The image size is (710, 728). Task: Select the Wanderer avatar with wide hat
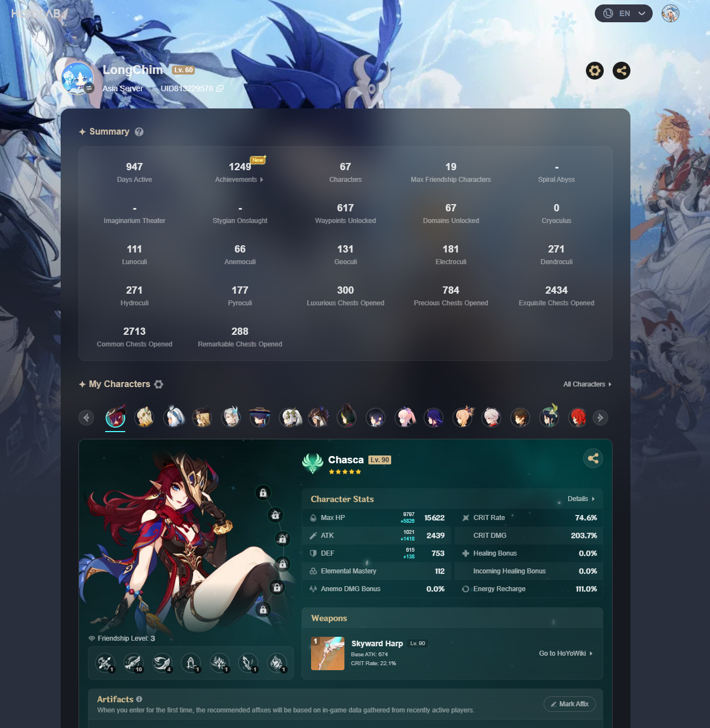pos(260,417)
